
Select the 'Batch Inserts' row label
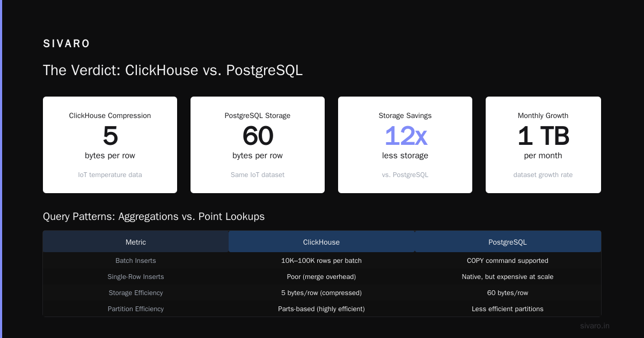136,261
